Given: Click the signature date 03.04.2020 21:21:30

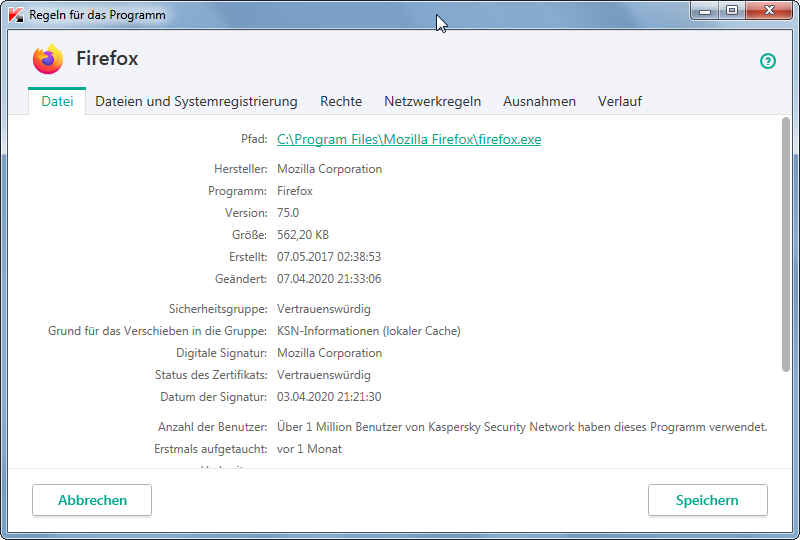Looking at the screenshot, I should (329, 397).
